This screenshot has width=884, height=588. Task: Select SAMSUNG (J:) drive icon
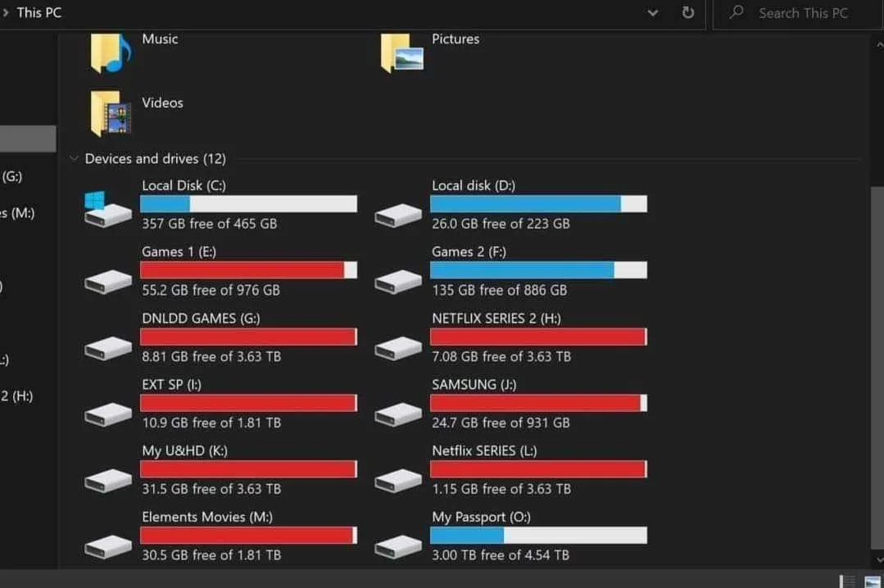tap(398, 414)
